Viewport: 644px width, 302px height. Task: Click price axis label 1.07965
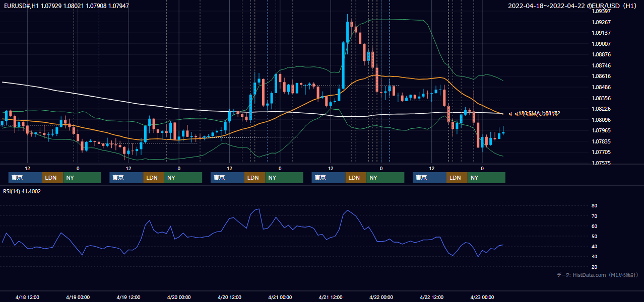[x=601, y=130]
